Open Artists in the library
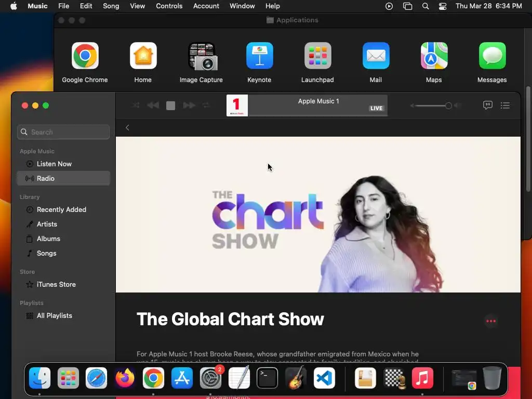532x399 pixels. click(63, 224)
